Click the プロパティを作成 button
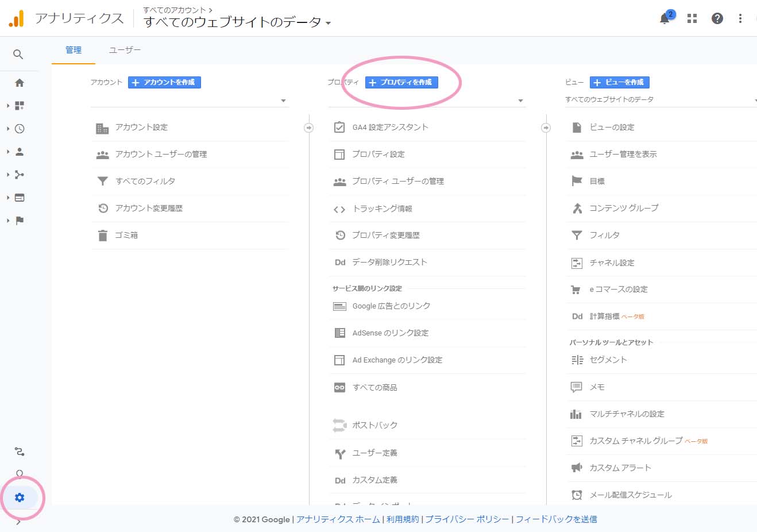Image resolution: width=757 pixels, height=532 pixels. pos(401,82)
